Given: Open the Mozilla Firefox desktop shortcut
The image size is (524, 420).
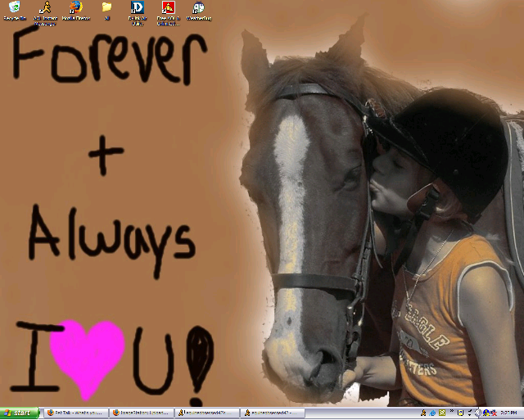Looking at the screenshot, I should pyautogui.click(x=76, y=10).
